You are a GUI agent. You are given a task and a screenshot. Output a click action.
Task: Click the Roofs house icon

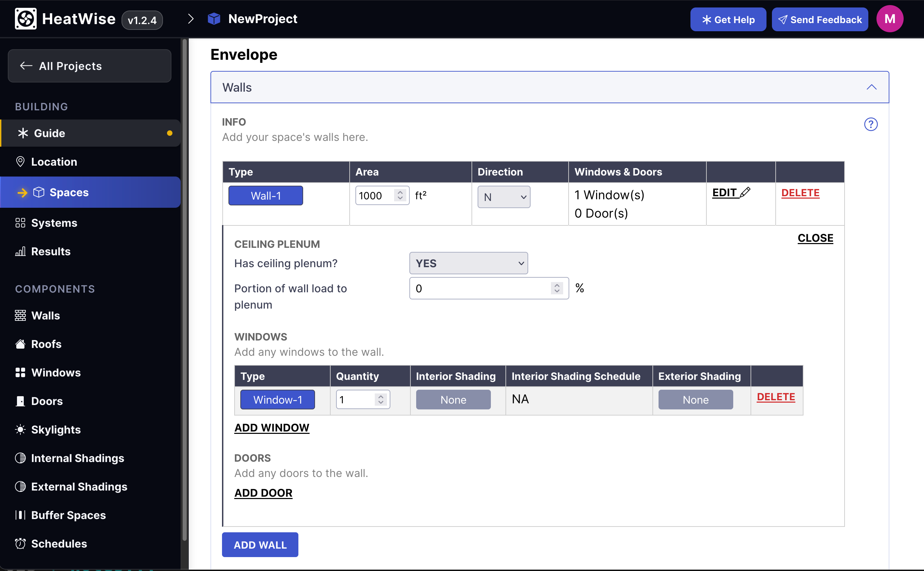click(20, 344)
